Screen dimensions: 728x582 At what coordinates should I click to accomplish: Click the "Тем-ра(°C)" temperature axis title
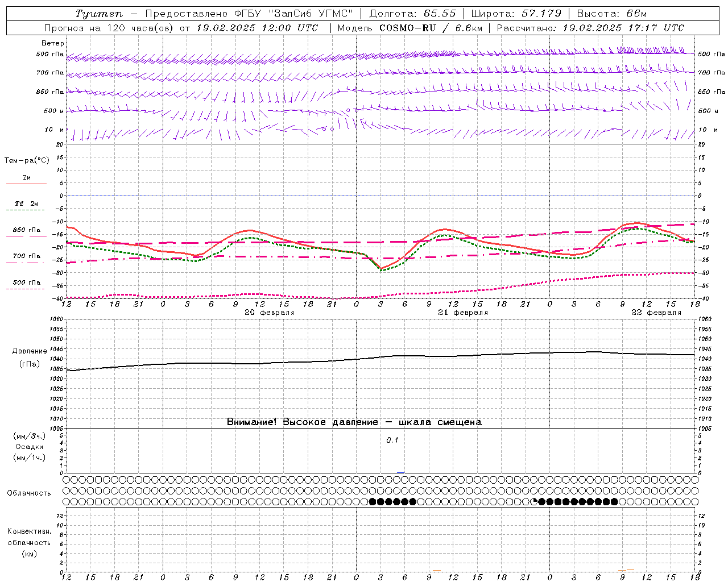pyautogui.click(x=27, y=161)
